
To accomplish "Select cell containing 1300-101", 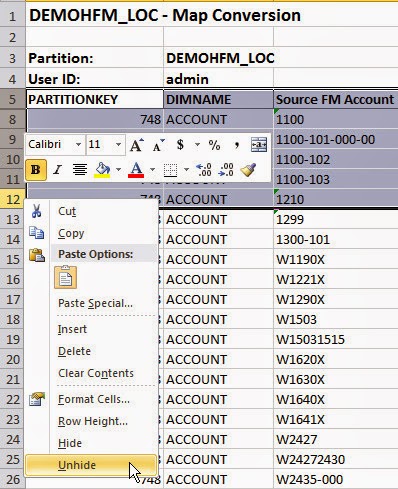I will pos(336,239).
